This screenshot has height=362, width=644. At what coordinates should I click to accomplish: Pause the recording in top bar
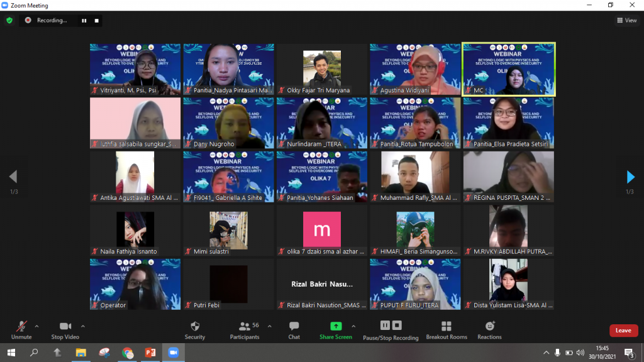point(84,20)
